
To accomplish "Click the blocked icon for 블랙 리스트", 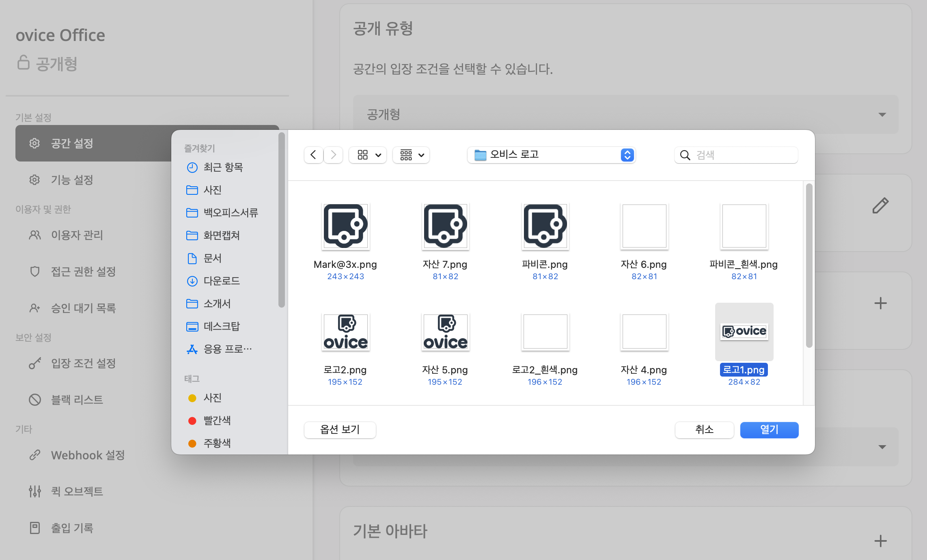I will (x=35, y=400).
